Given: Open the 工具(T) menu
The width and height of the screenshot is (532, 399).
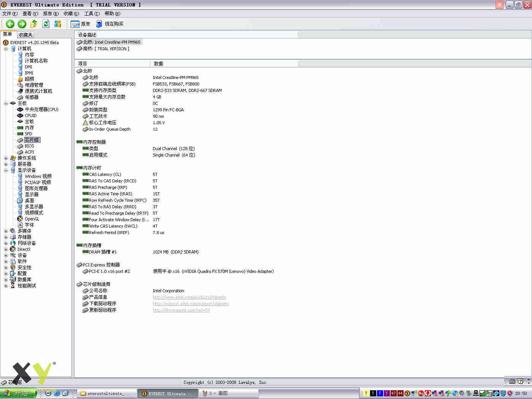Looking at the screenshot, I should [x=92, y=14].
